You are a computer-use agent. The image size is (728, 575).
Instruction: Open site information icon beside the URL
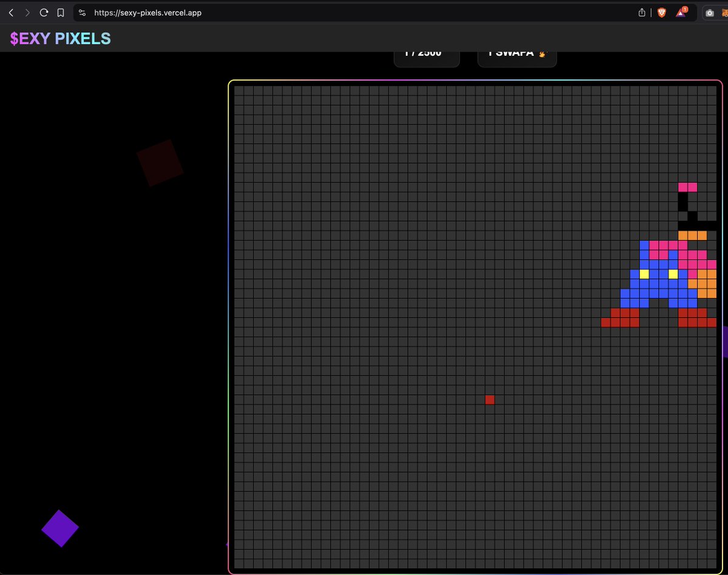(x=83, y=13)
